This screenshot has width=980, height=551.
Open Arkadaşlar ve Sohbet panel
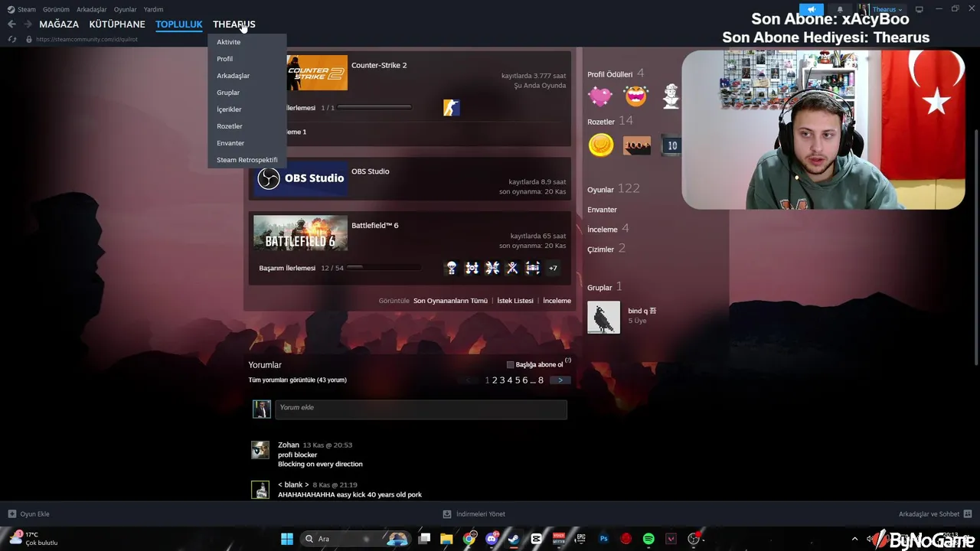(x=935, y=514)
